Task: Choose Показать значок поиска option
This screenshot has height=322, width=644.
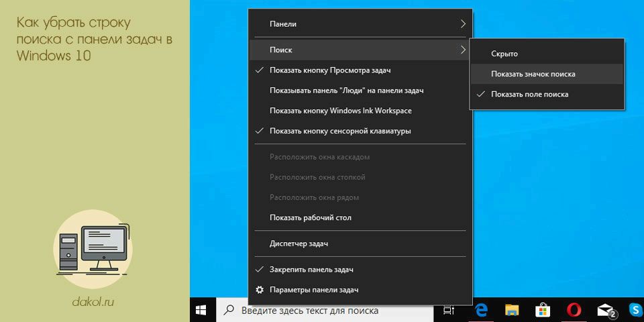Action: click(x=547, y=74)
